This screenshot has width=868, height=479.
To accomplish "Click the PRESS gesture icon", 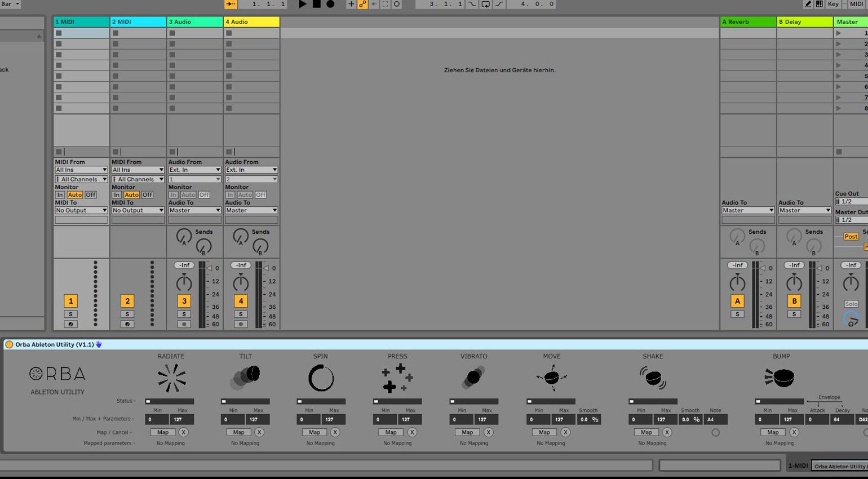I will pyautogui.click(x=397, y=378).
